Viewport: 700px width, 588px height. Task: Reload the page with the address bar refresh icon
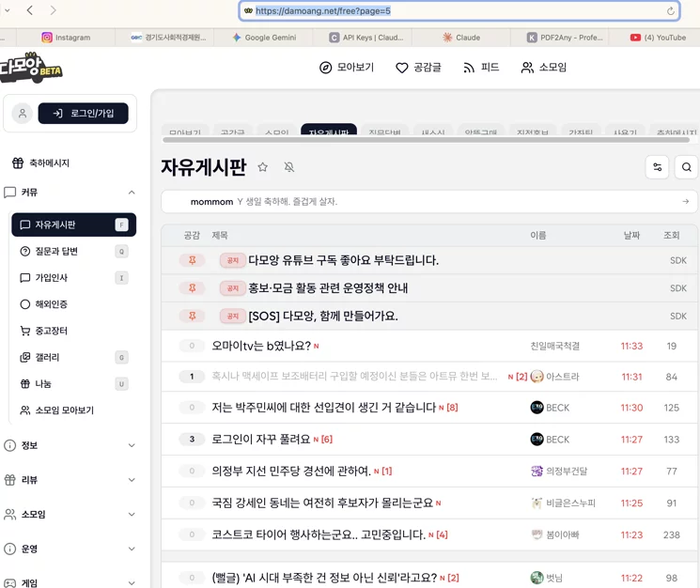[x=670, y=11]
